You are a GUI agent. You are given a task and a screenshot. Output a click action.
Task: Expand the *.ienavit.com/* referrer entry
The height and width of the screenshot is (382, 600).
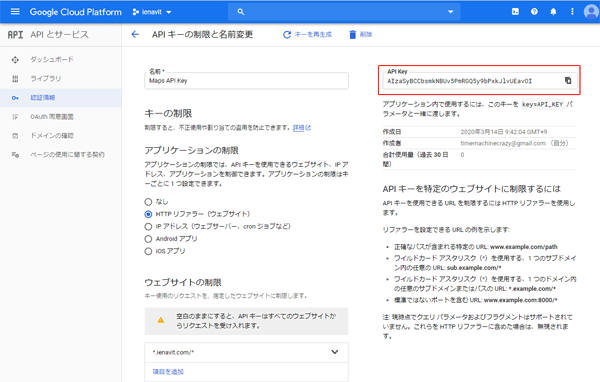pyautogui.click(x=246, y=352)
